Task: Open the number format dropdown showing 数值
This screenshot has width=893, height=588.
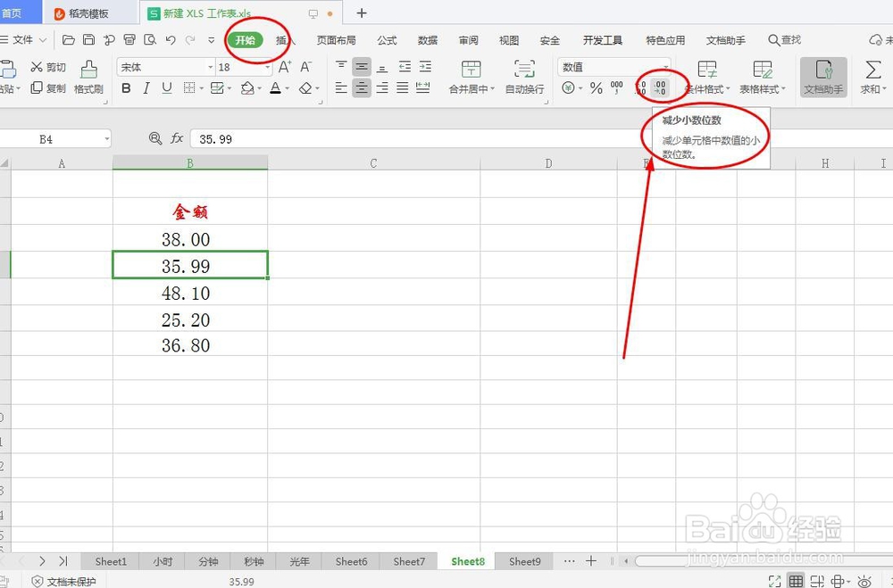Action: point(613,65)
